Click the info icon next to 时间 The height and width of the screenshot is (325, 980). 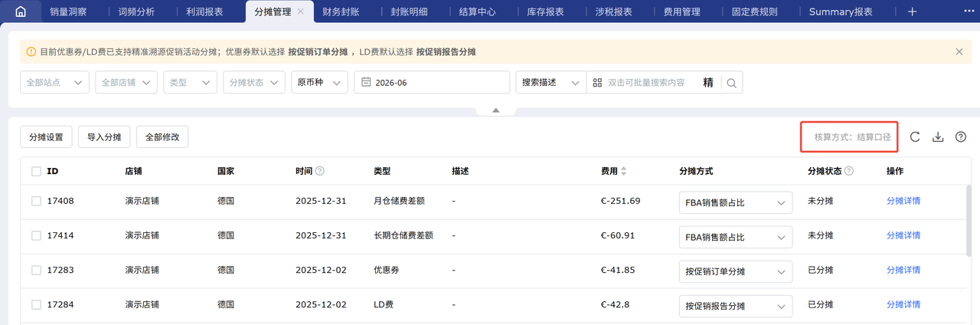(x=320, y=171)
